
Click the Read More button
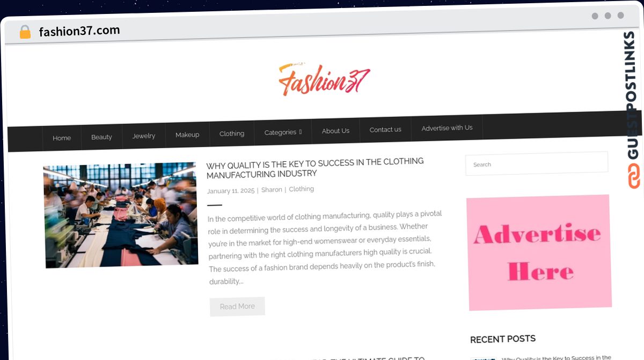pyautogui.click(x=237, y=306)
